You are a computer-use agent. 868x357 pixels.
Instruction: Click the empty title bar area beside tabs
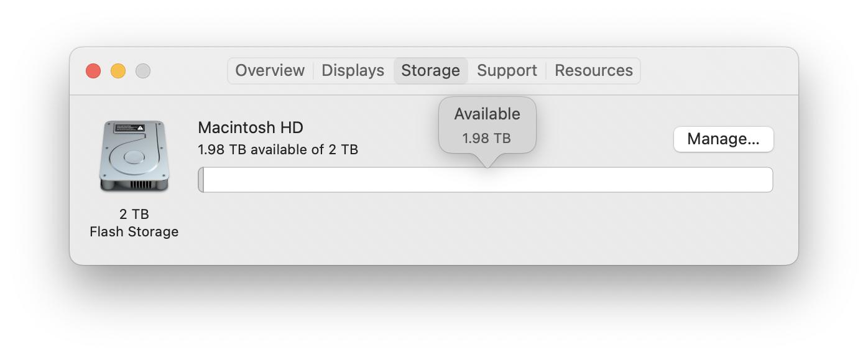(715, 71)
